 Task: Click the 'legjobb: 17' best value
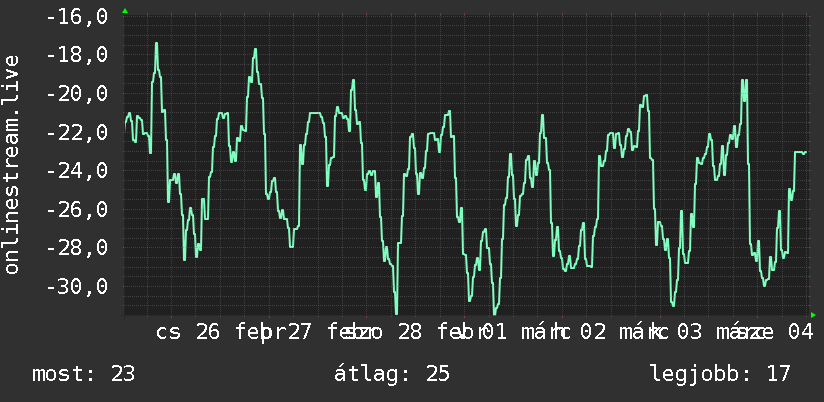pyautogui.click(x=720, y=374)
